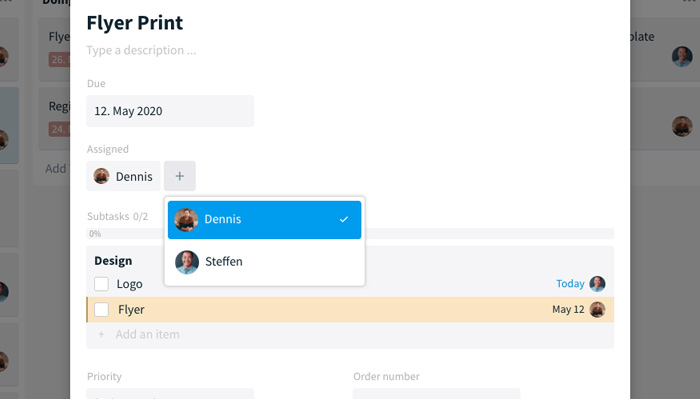Click the Add an item field
This screenshot has width=700, height=399.
coord(350,334)
